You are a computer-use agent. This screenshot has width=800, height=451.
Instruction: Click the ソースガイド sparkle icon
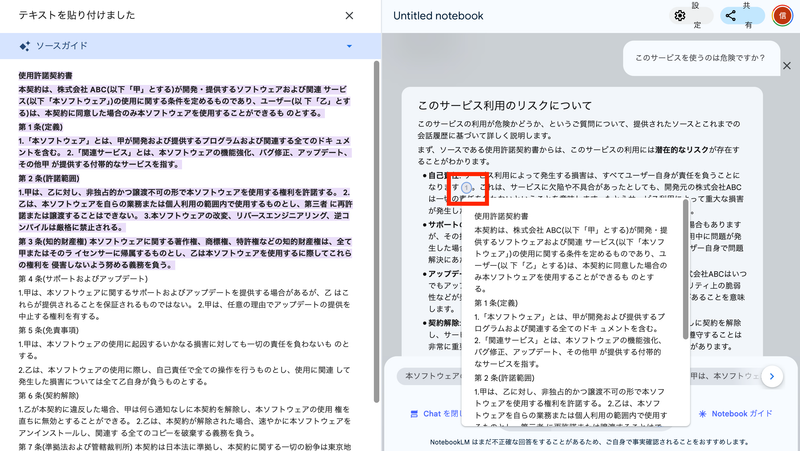25,46
